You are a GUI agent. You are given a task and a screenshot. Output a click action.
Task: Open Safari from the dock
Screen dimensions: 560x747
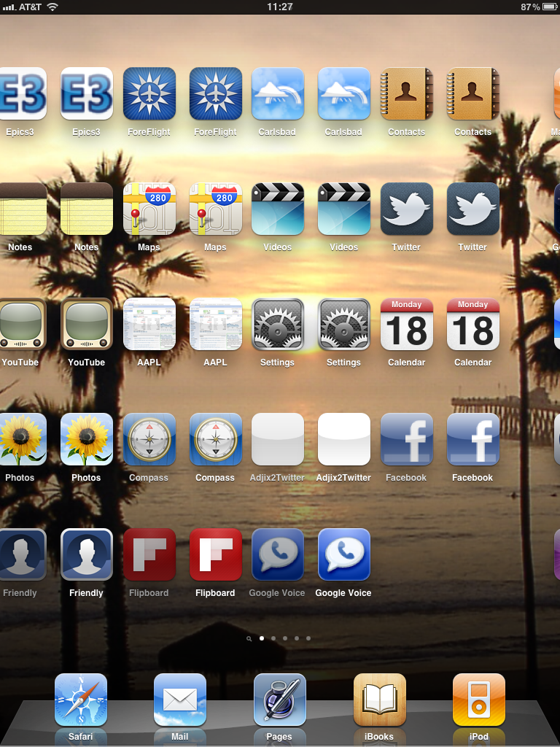(x=81, y=700)
